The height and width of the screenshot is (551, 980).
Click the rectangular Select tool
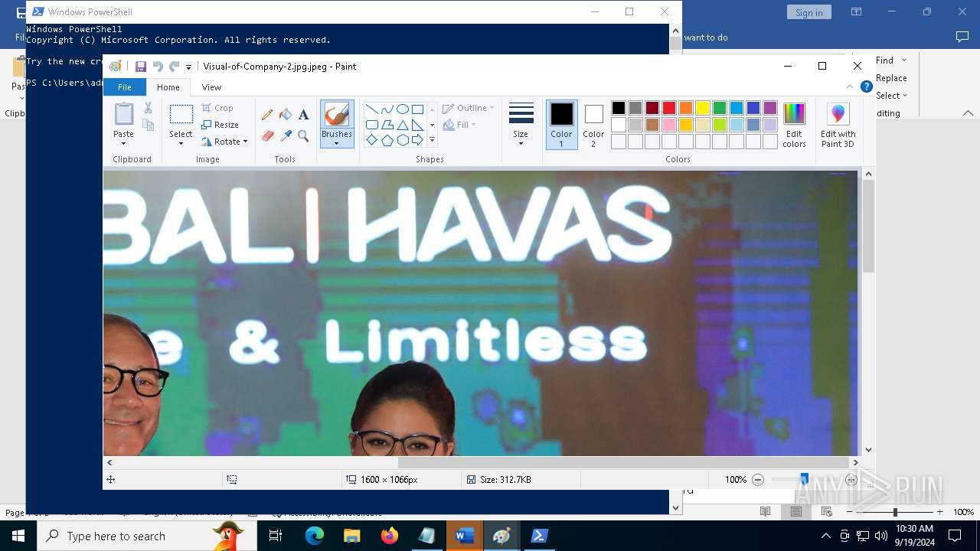[181, 114]
